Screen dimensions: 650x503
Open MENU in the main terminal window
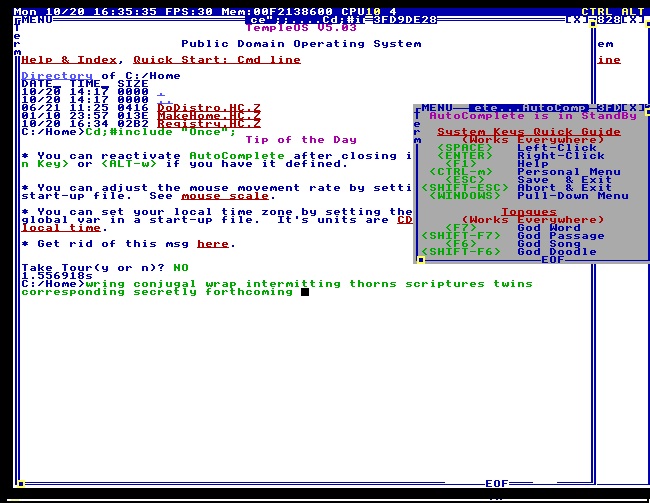(37, 19)
